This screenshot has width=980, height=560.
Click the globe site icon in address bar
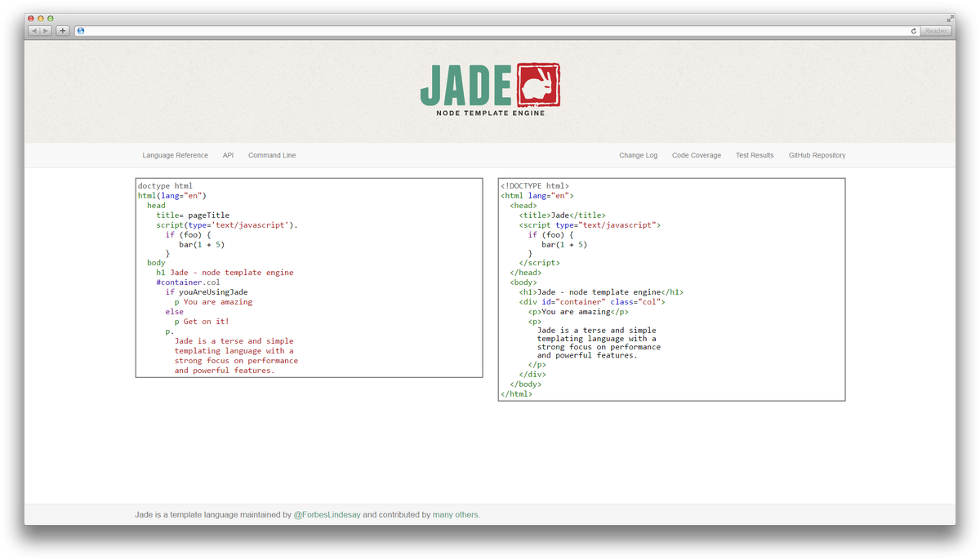[x=81, y=31]
